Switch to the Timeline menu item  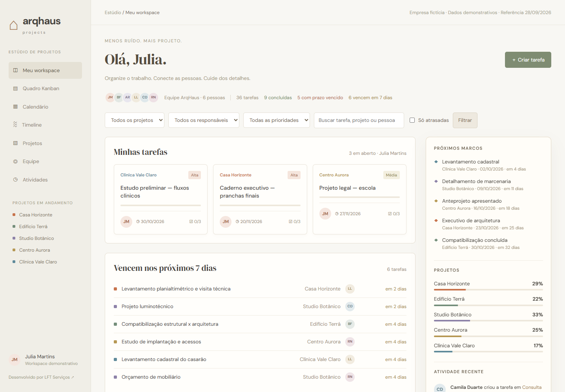point(45,125)
